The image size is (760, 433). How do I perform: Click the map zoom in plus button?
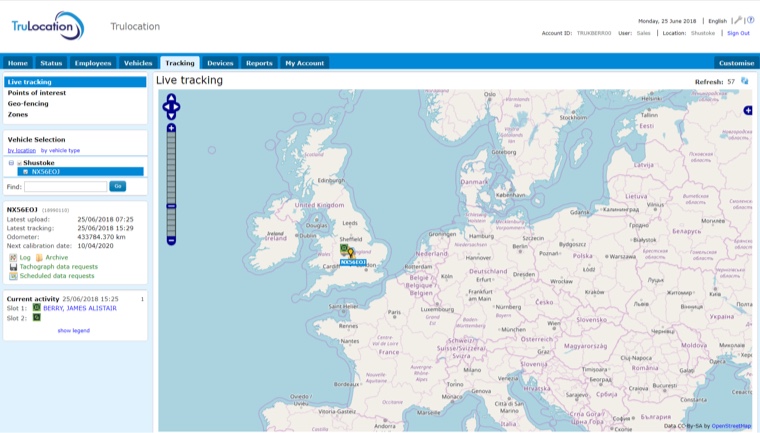[171, 128]
